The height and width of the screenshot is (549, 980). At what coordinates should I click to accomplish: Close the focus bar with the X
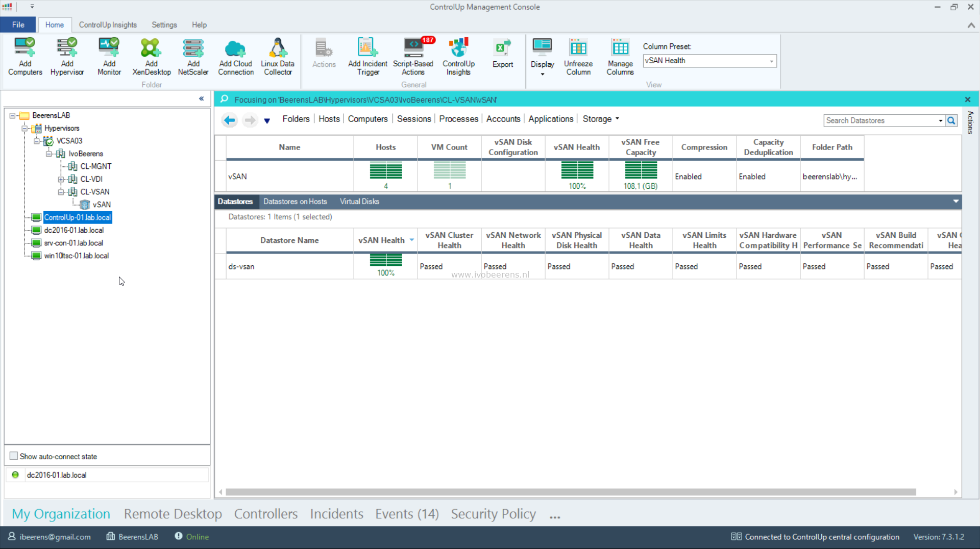967,99
